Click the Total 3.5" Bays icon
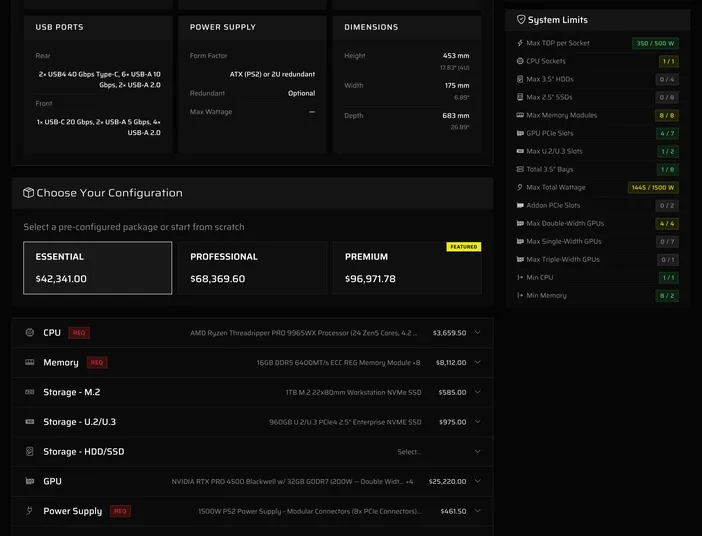The width and height of the screenshot is (702, 536). click(520, 169)
